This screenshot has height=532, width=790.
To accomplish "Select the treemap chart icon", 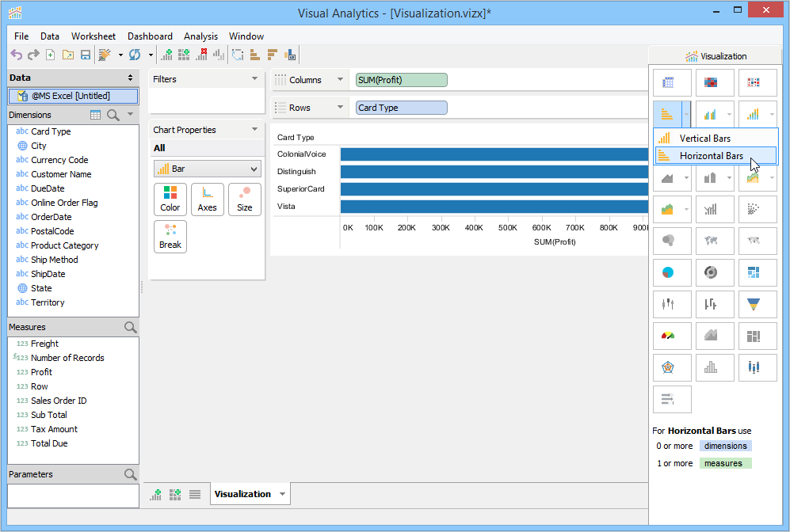I will click(x=753, y=272).
